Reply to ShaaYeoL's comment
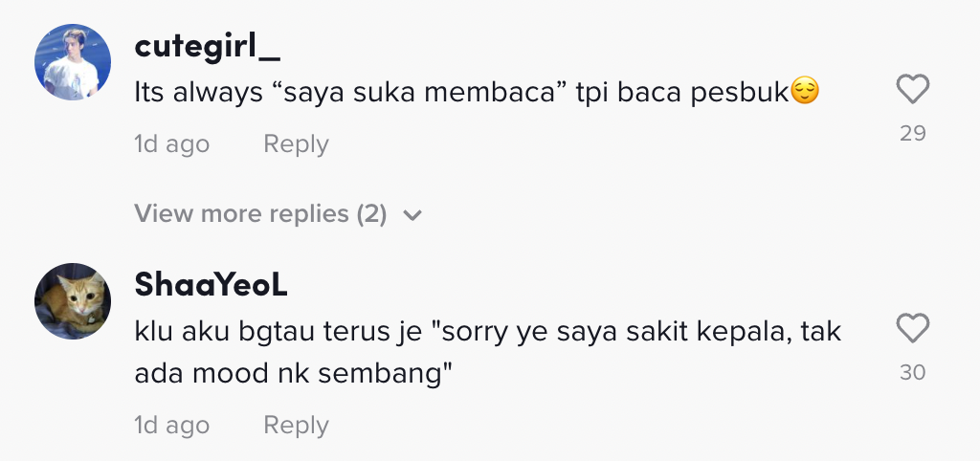The width and height of the screenshot is (980, 461). pyautogui.click(x=296, y=426)
